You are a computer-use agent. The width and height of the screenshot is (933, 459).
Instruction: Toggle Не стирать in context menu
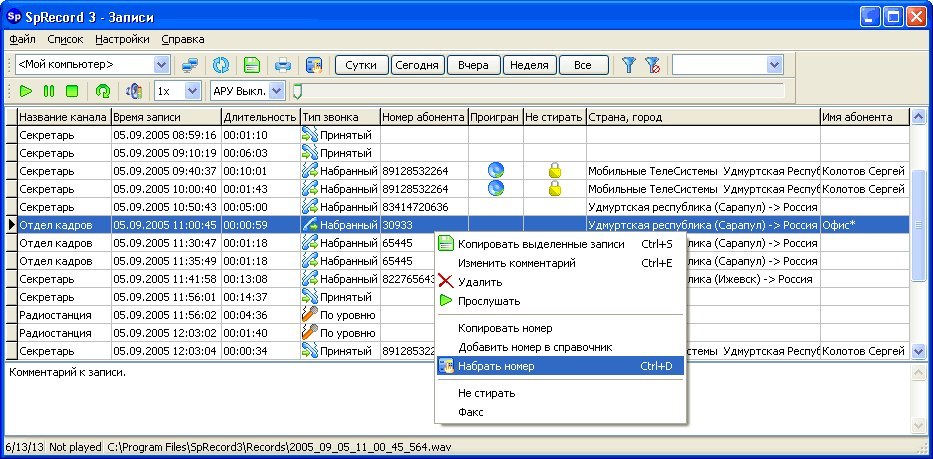click(560, 393)
